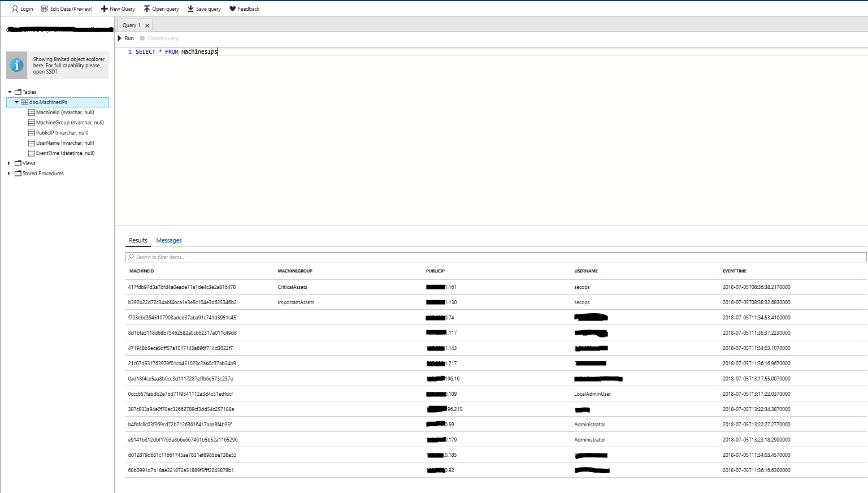Click the Login user icon
The image size is (868, 493).
point(15,9)
